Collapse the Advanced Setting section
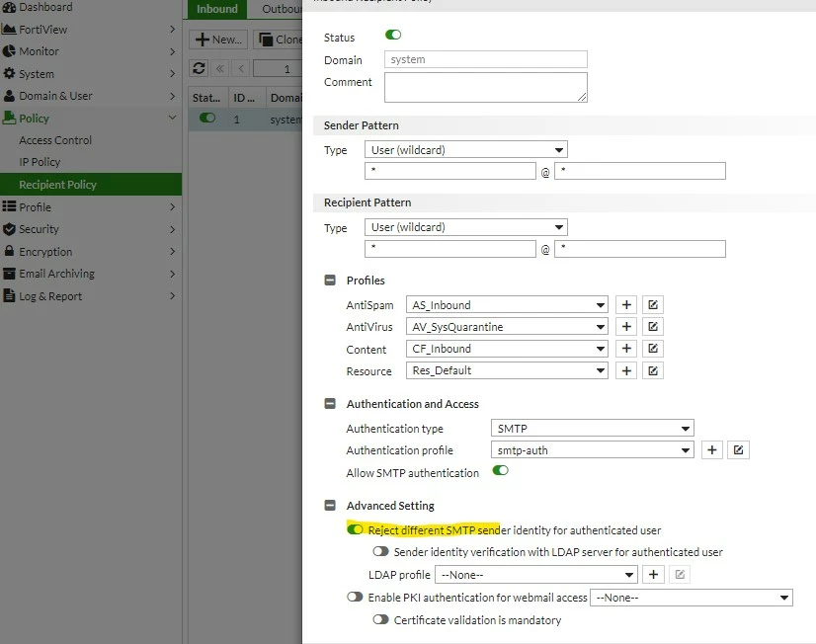This screenshot has width=816, height=644. (330, 505)
